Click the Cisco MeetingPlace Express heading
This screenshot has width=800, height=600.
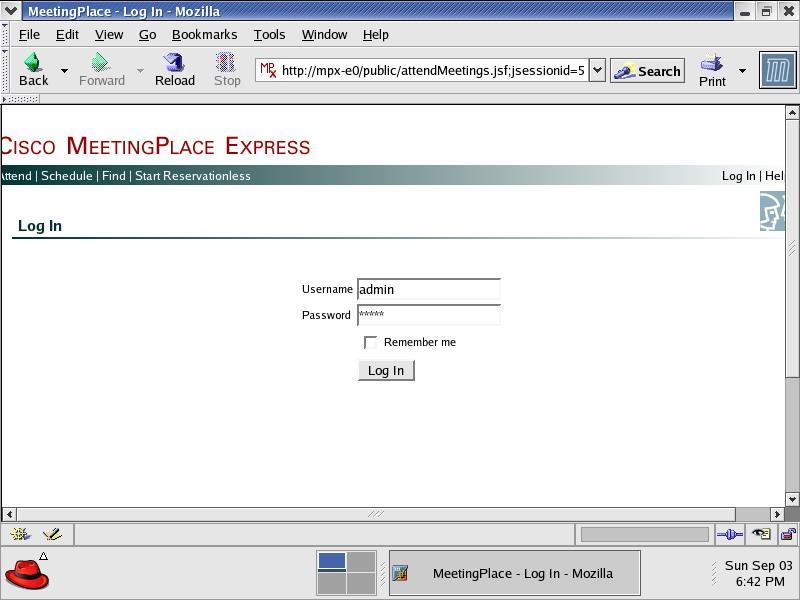coord(155,146)
